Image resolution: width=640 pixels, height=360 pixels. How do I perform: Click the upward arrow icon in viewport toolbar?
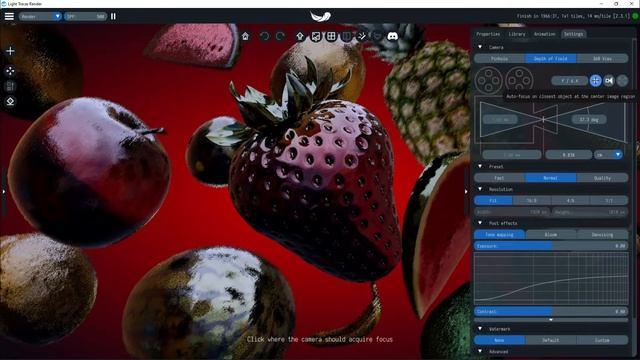pos(300,36)
